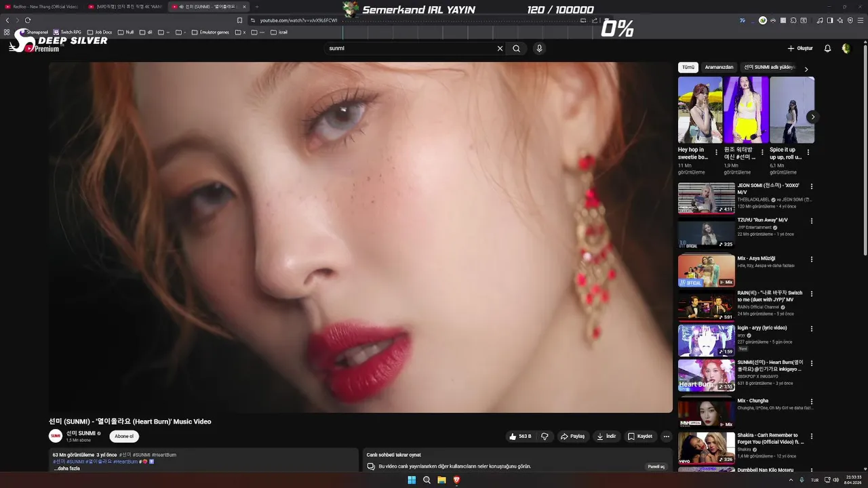Open the Mix - Chungha playlist thumbnail
Viewport: 868px width, 488px height.
pyautogui.click(x=707, y=413)
